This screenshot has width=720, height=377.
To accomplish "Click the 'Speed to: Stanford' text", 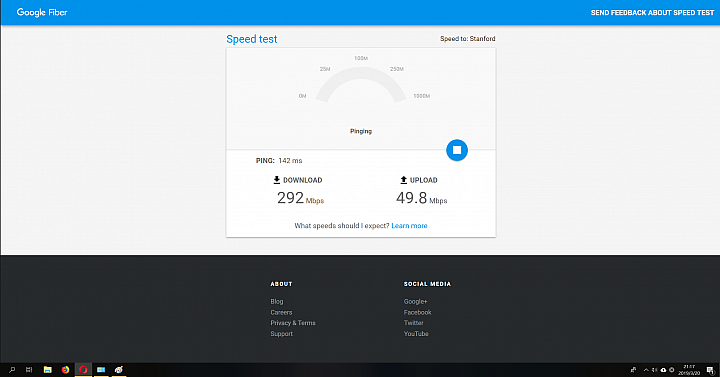I will 467,39.
